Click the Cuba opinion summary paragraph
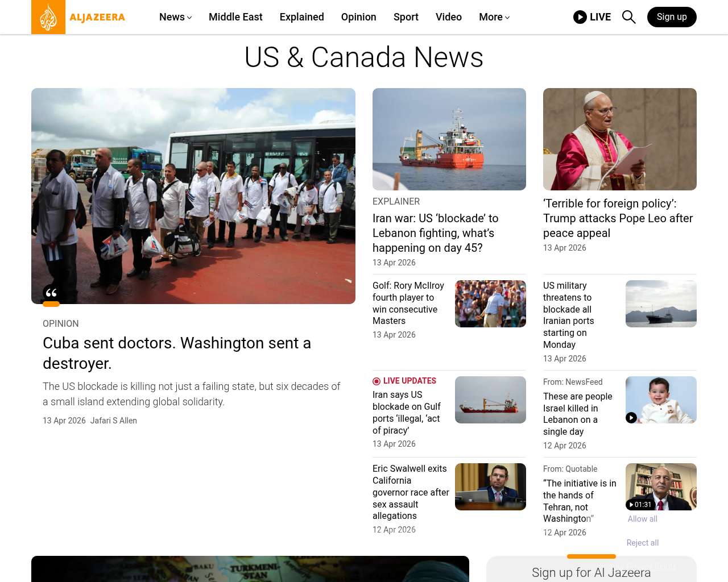The width and height of the screenshot is (728, 582). point(192,394)
